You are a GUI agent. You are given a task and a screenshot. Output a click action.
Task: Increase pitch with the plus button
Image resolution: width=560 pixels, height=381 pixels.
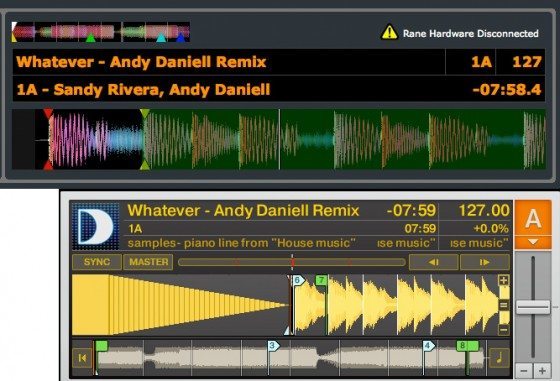542,371
